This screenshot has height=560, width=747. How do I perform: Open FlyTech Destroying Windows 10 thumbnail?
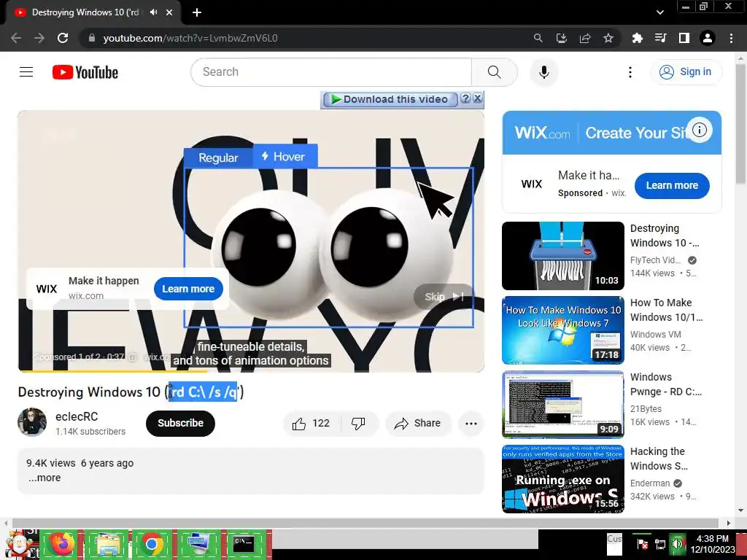tap(563, 256)
